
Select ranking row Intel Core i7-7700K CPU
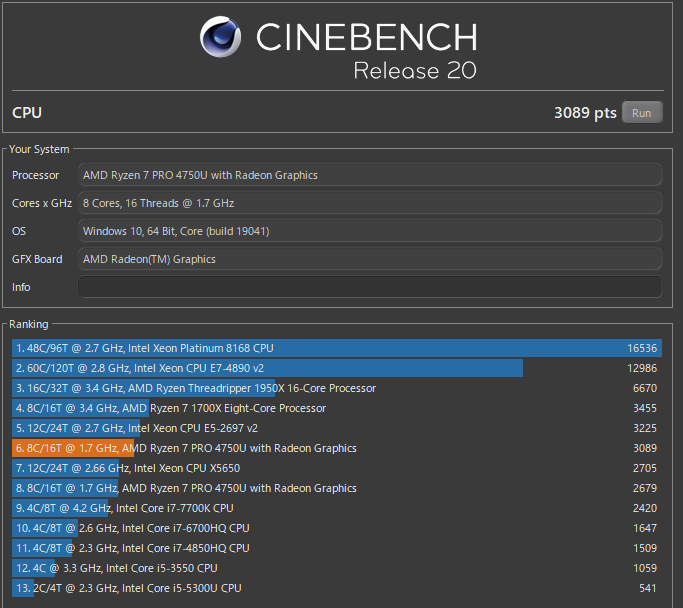tap(337, 508)
